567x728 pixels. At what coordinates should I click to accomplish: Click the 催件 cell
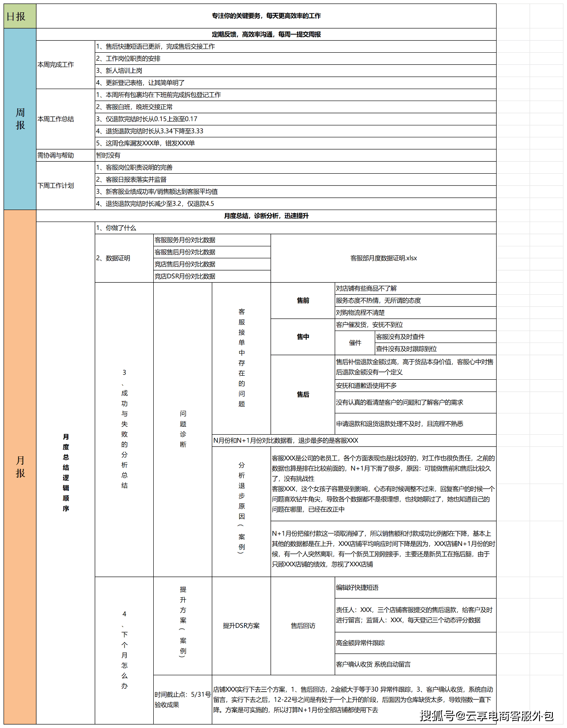[355, 343]
